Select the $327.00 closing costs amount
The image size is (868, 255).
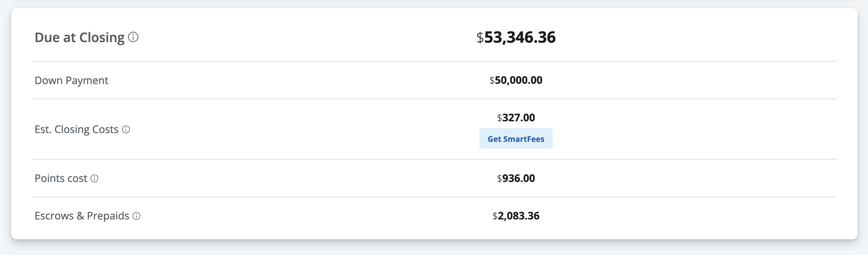click(515, 118)
